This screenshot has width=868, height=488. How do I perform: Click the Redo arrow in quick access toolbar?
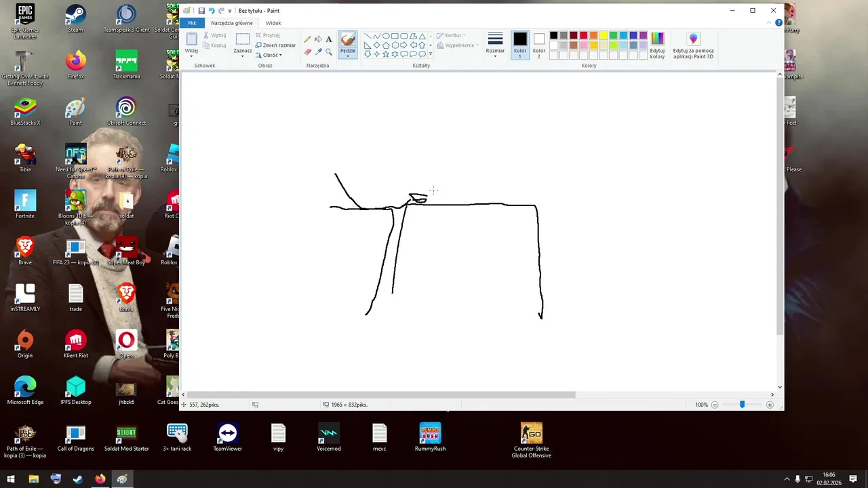pos(221,11)
